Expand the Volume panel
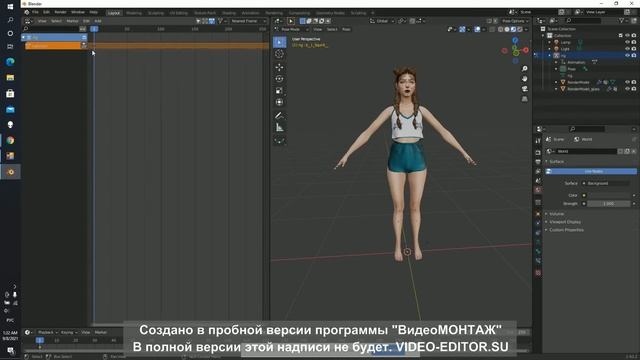 tap(556, 214)
